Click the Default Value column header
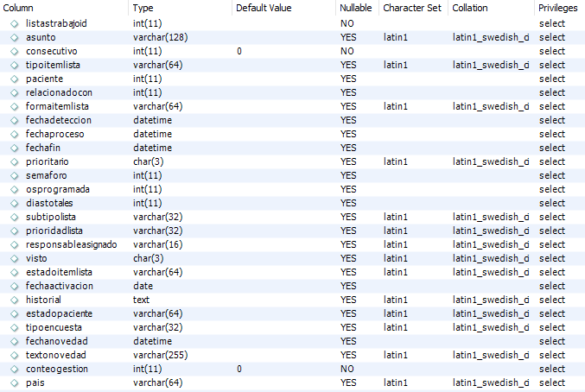 click(x=264, y=8)
